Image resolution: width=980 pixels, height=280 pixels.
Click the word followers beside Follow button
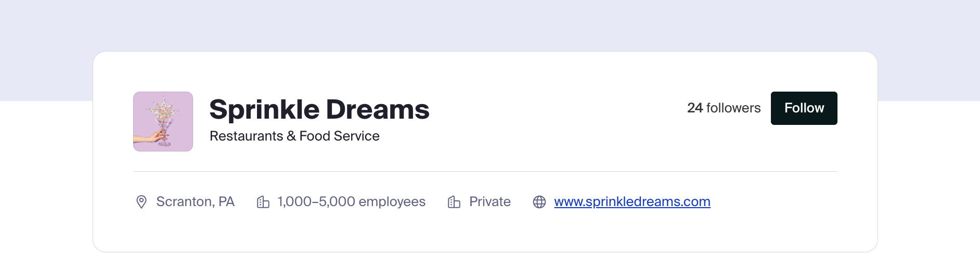point(733,108)
